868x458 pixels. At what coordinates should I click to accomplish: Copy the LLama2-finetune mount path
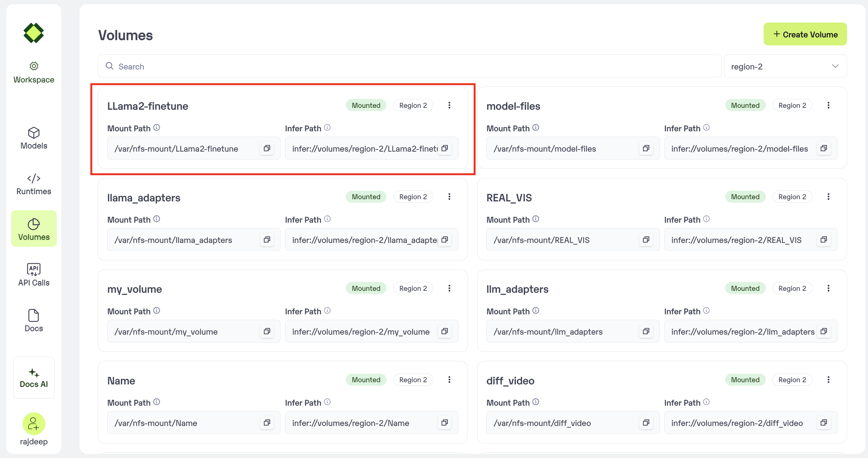(266, 148)
